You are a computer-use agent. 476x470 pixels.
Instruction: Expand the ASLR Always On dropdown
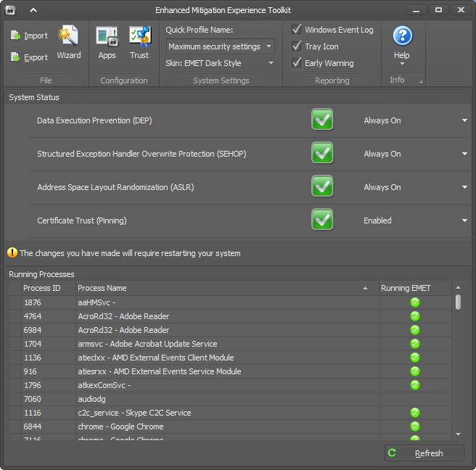tap(464, 187)
